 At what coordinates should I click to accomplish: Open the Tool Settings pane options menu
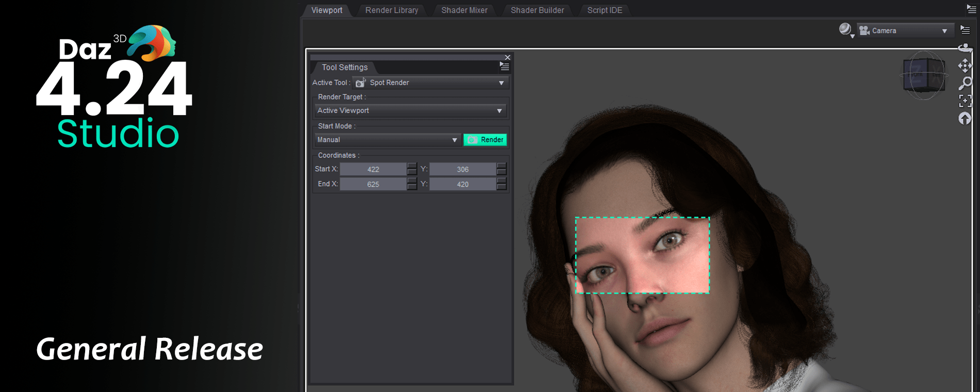click(504, 67)
